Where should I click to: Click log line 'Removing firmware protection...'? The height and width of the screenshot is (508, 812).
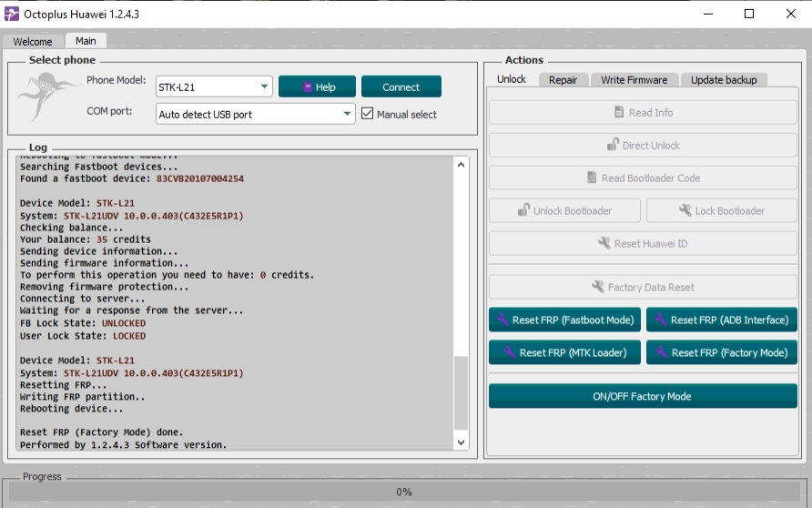point(104,287)
